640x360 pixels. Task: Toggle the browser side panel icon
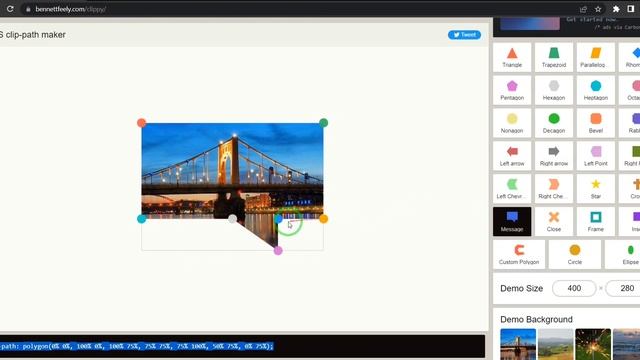tap(631, 9)
